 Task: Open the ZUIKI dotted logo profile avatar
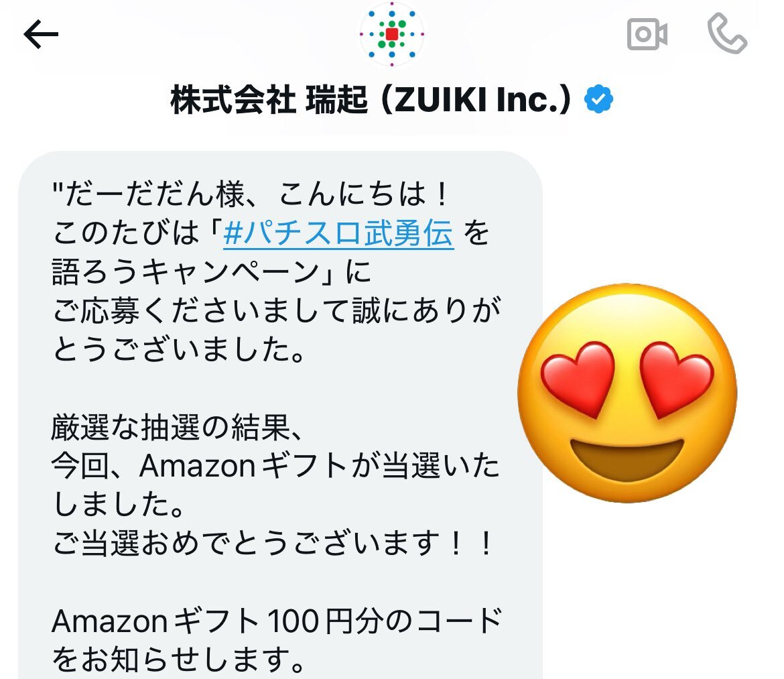click(392, 34)
